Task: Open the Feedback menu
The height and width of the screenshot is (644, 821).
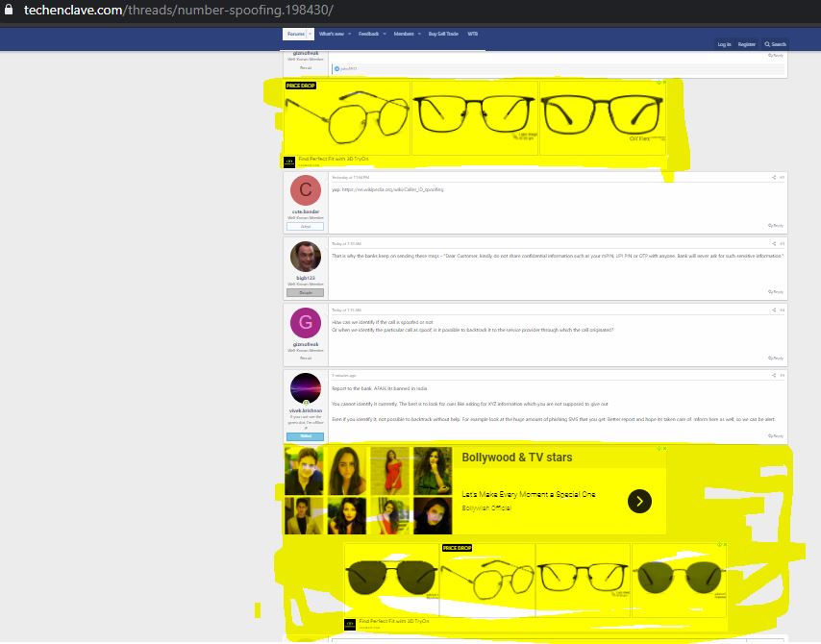Action: (x=368, y=34)
